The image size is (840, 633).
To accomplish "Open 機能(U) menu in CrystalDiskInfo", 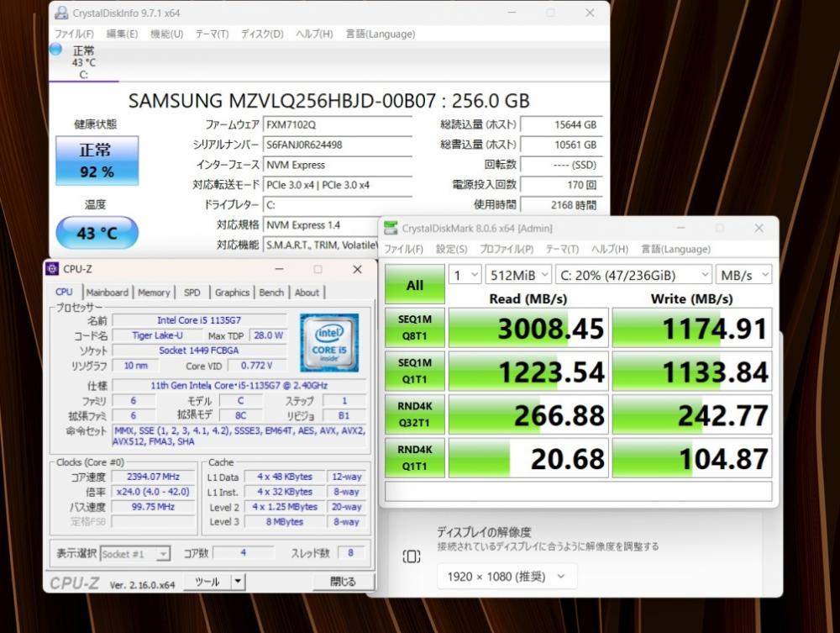I will [166, 34].
